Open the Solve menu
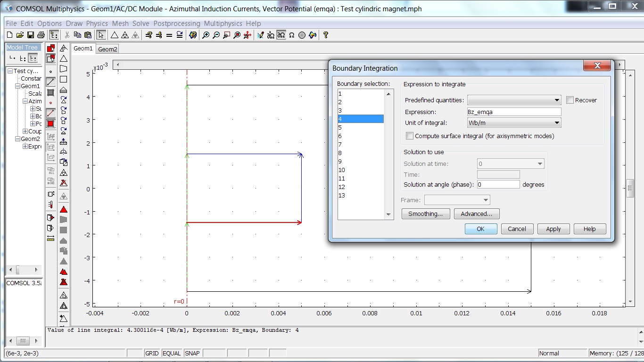This screenshot has width=644, height=362. pyautogui.click(x=141, y=24)
